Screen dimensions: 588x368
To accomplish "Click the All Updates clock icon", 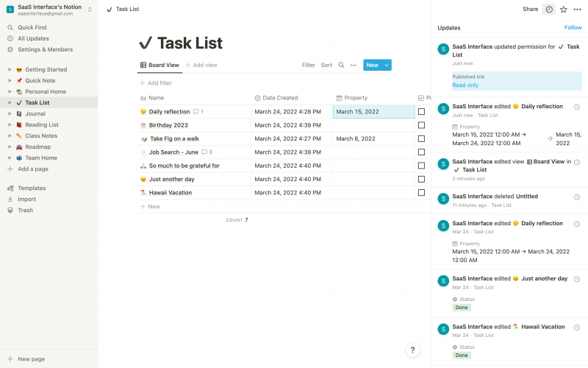I will click(x=10, y=38).
